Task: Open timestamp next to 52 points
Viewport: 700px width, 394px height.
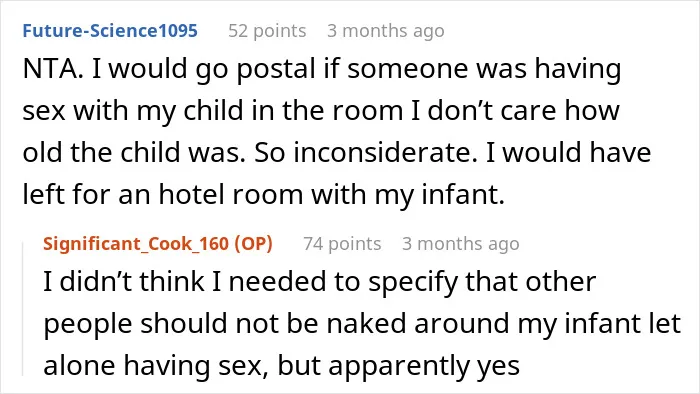Action: tap(386, 31)
